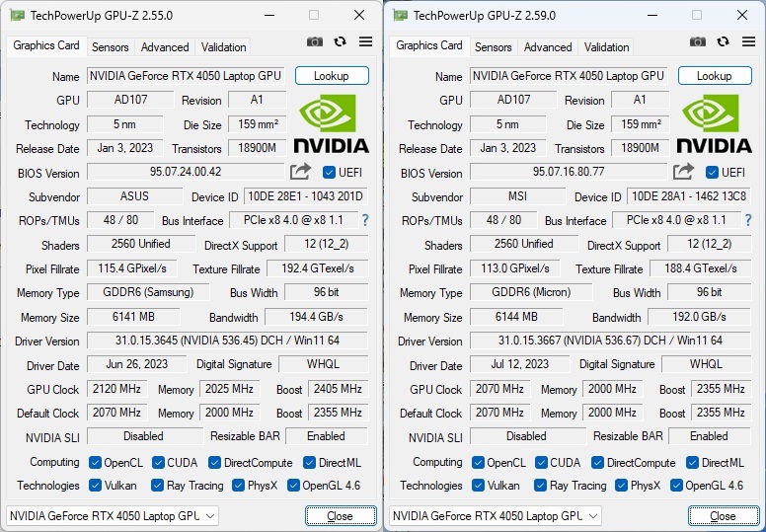The height and width of the screenshot is (532, 766).
Task: Select Graphics Card tab in GPU-Z 2.59.0
Action: pos(429,45)
